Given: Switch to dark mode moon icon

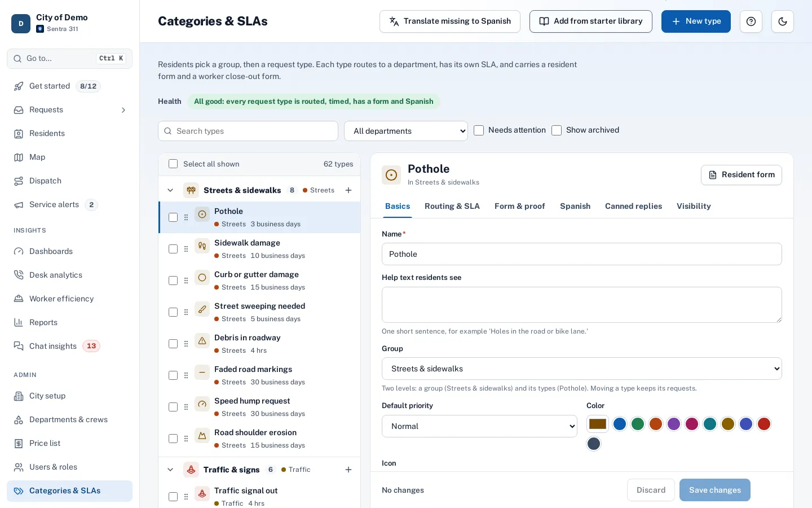Looking at the screenshot, I should click(x=783, y=21).
